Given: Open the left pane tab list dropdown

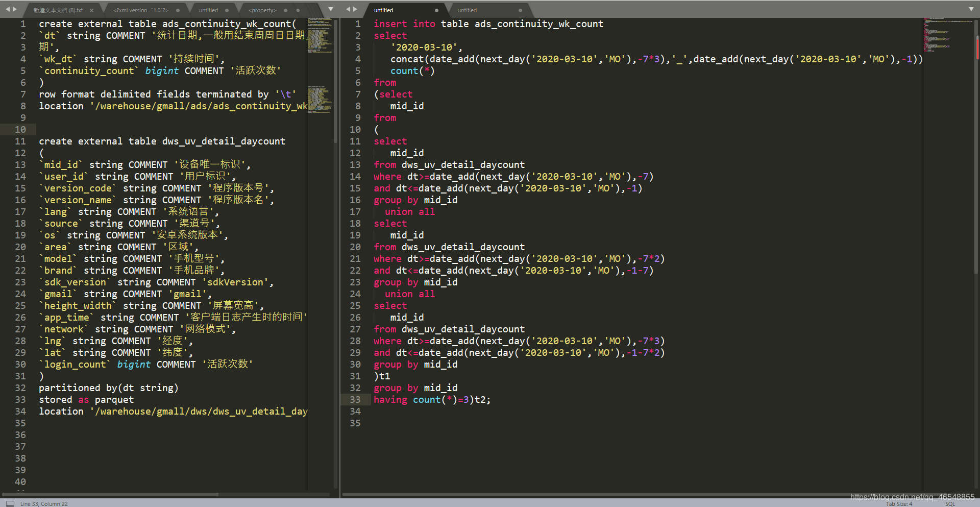Looking at the screenshot, I should (331, 9).
